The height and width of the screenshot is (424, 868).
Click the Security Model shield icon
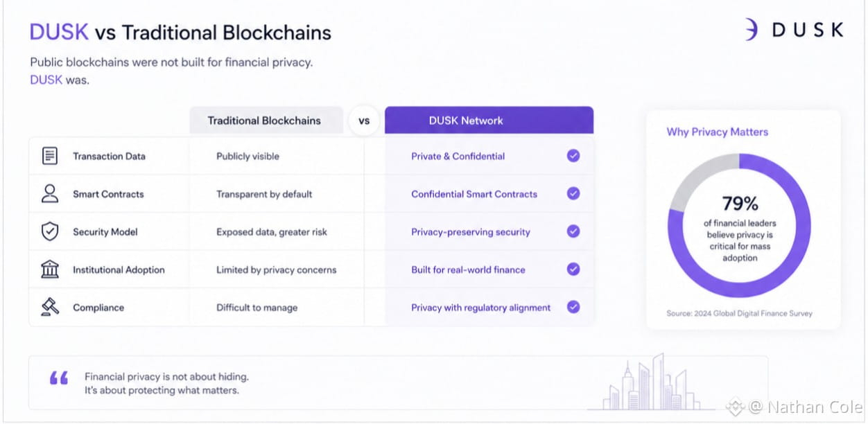[50, 231]
